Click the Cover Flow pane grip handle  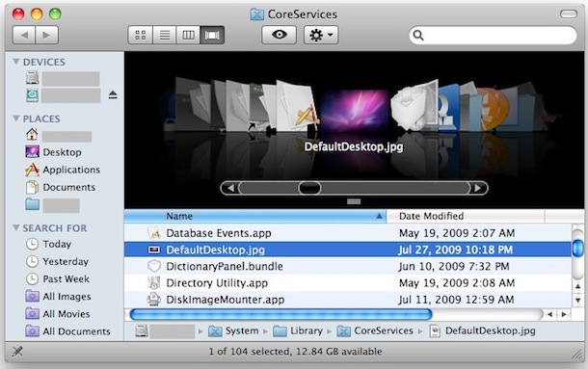(354, 201)
